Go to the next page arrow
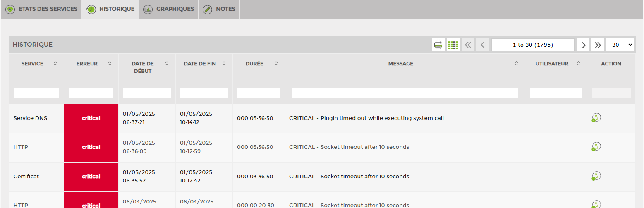Viewport: 644px width, 208px height. (x=583, y=45)
